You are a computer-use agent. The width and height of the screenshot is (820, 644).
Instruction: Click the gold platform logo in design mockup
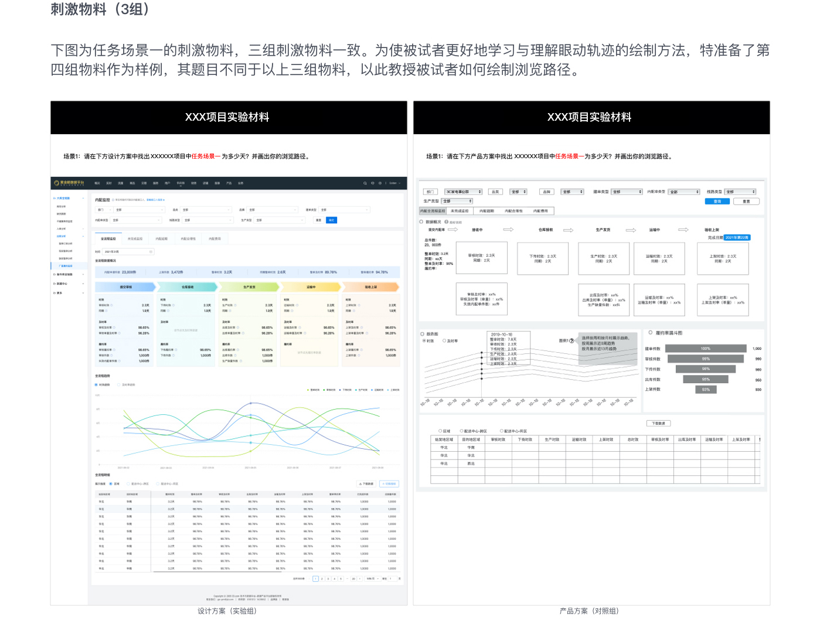click(x=69, y=183)
